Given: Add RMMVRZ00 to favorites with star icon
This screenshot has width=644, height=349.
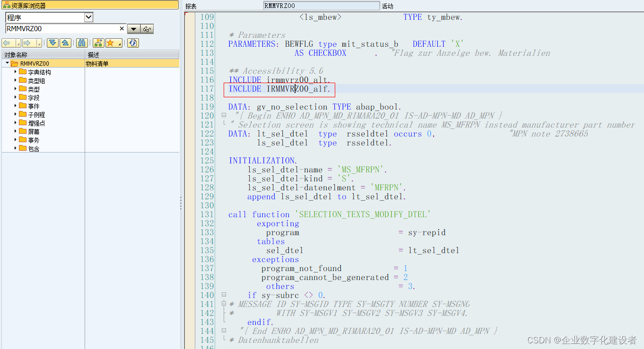Looking at the screenshot, I should (x=111, y=43).
